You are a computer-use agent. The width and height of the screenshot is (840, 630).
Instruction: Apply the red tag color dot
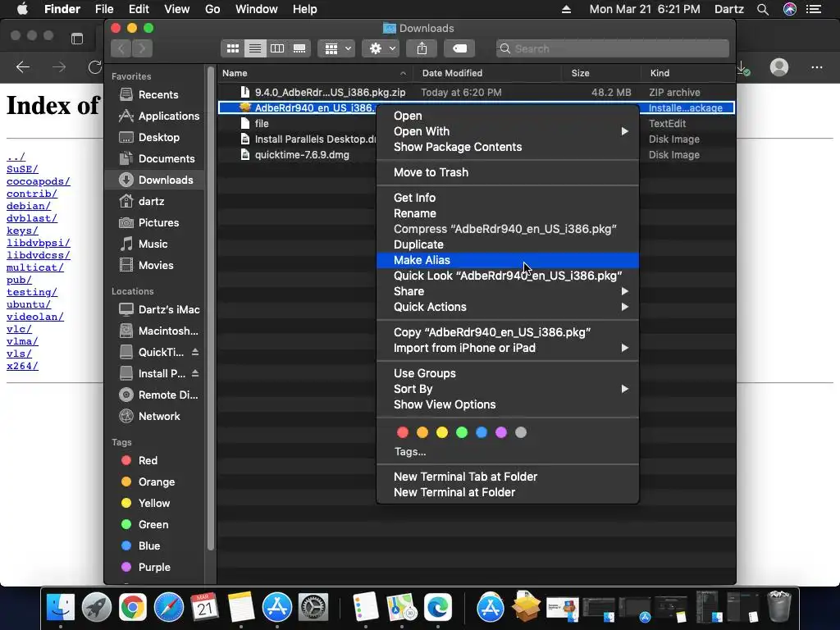click(403, 432)
